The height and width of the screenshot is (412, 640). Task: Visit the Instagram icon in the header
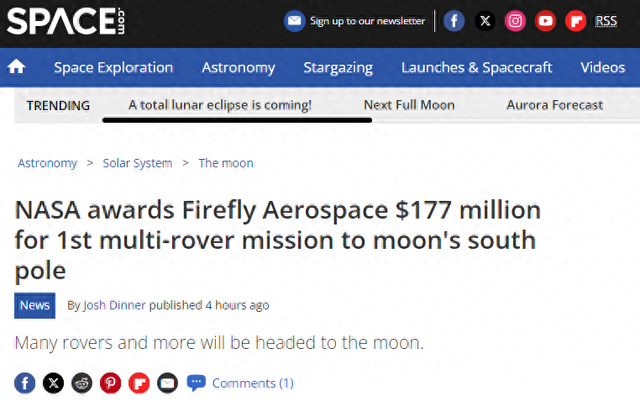515,21
